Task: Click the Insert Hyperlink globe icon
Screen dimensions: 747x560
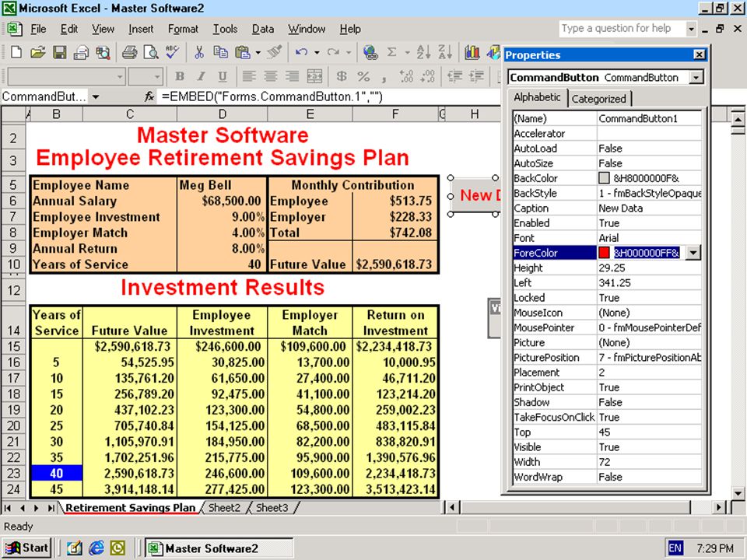Action: [370, 52]
